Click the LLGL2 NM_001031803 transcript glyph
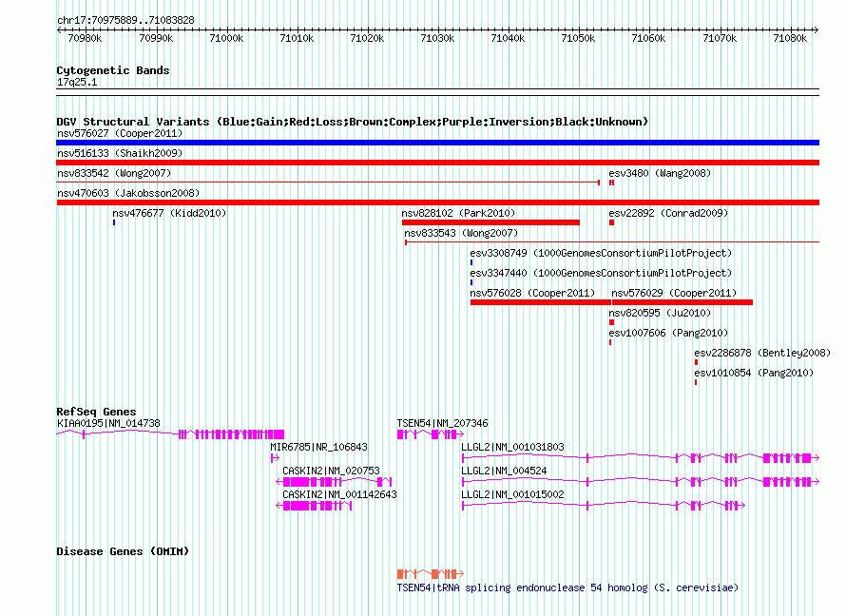This screenshot has width=846, height=616. pos(641,458)
